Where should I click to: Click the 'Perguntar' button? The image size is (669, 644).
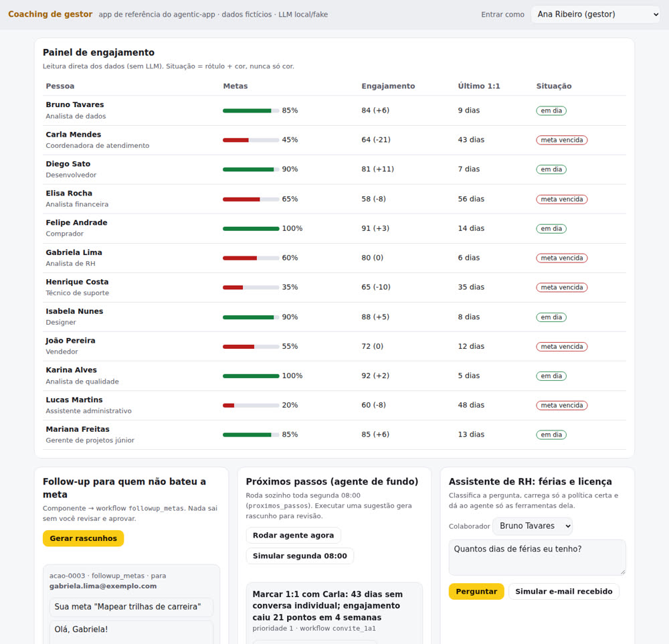click(x=476, y=592)
